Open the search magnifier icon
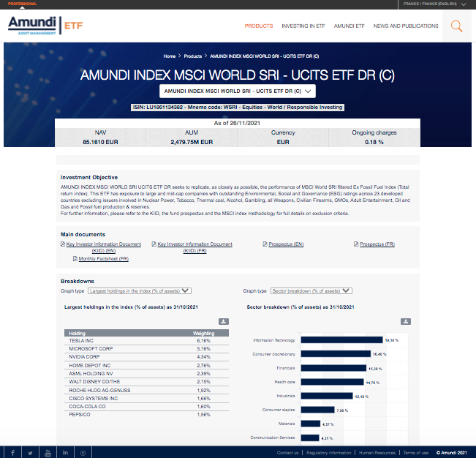This screenshot has width=476, height=458. click(456, 26)
